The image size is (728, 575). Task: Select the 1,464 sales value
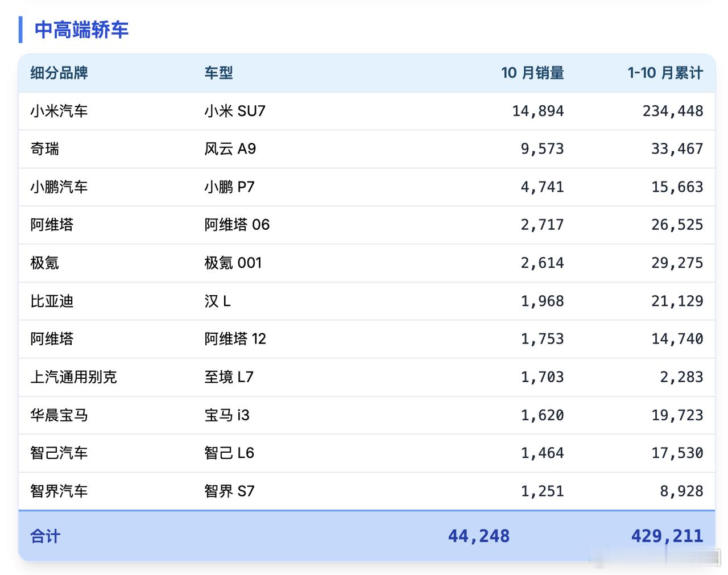(543, 453)
